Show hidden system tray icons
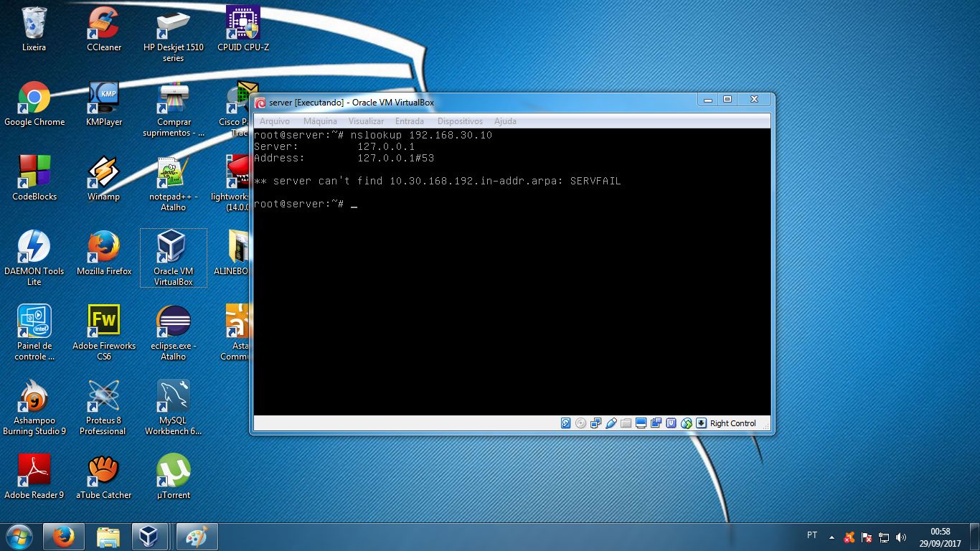The image size is (980, 551). [x=831, y=537]
